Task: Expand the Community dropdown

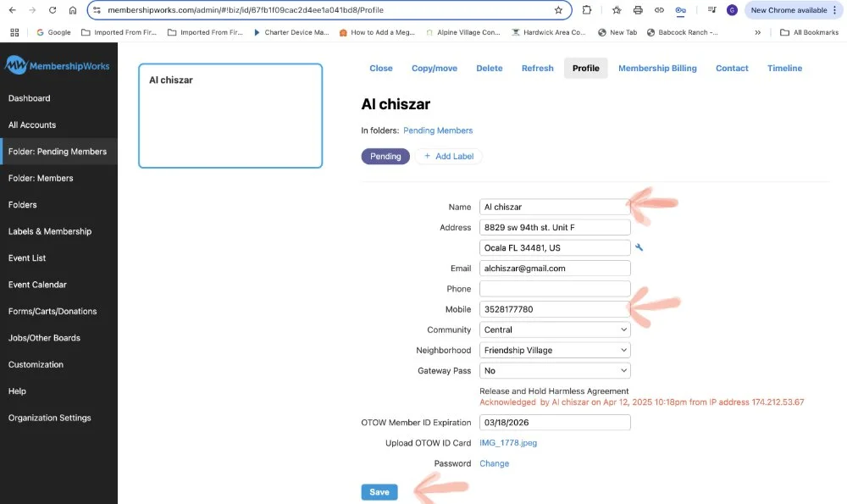Action: tap(555, 330)
